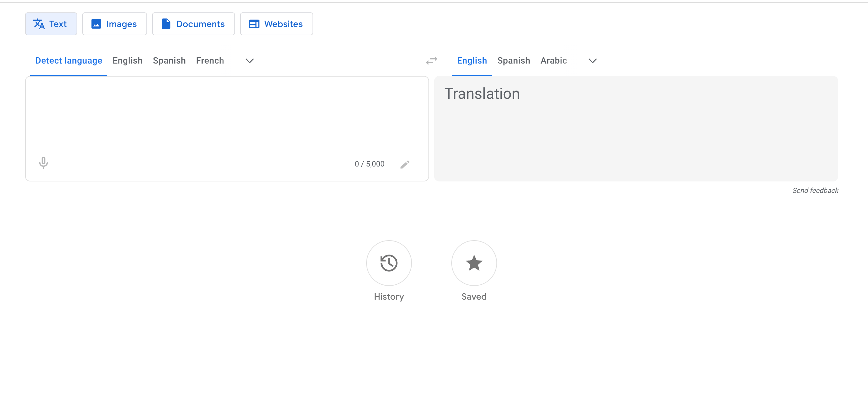Open Saved translations via the star icon

[474, 263]
